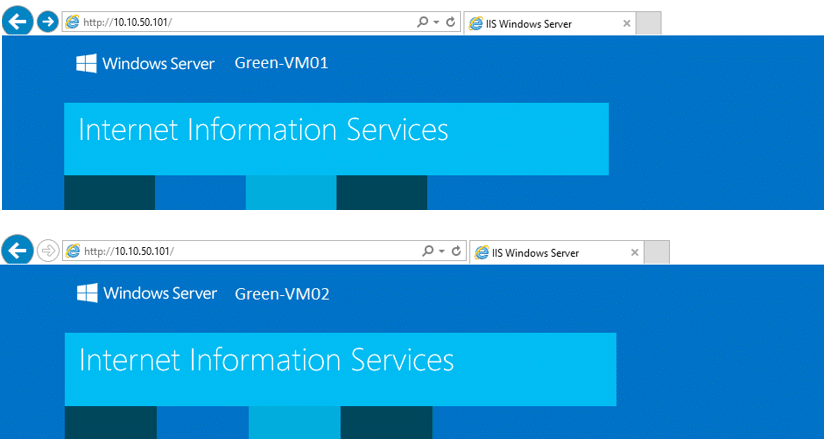Click IE favicon on Green-VM02 tab
824x439 pixels.
tap(481, 253)
